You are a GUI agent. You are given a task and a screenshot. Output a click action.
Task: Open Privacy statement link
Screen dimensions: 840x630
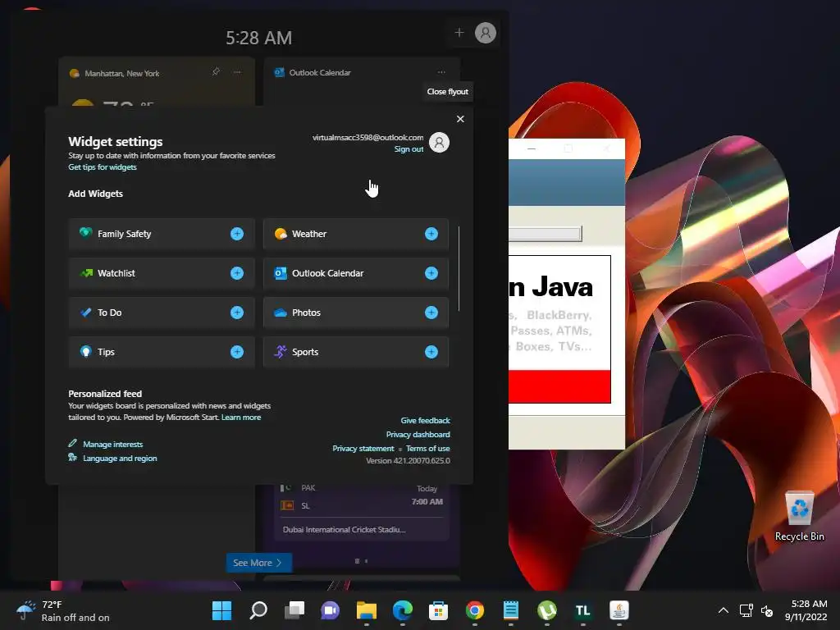[x=363, y=449]
